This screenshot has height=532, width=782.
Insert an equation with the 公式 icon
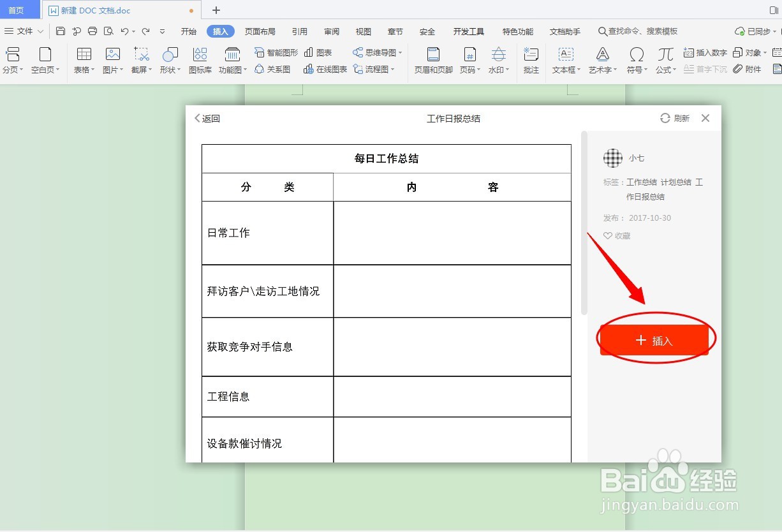(663, 61)
